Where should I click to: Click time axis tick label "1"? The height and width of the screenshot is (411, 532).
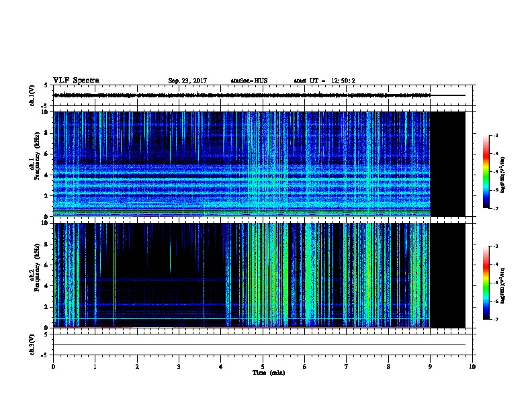[x=95, y=367]
